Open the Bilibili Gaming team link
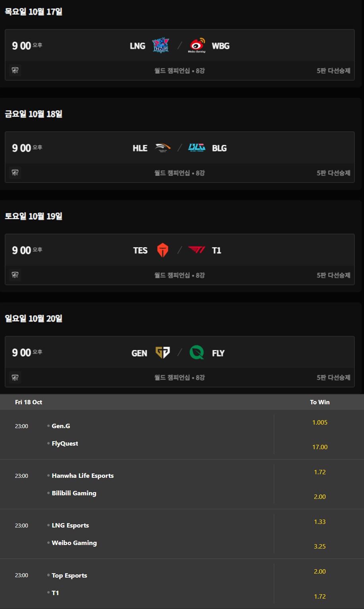The width and height of the screenshot is (364, 609). point(74,493)
